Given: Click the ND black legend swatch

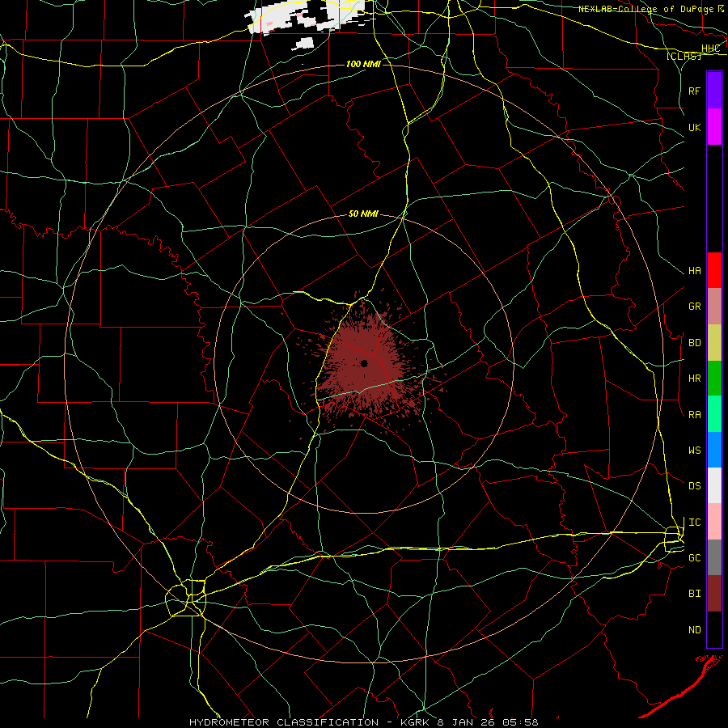Looking at the screenshot, I should [x=714, y=629].
